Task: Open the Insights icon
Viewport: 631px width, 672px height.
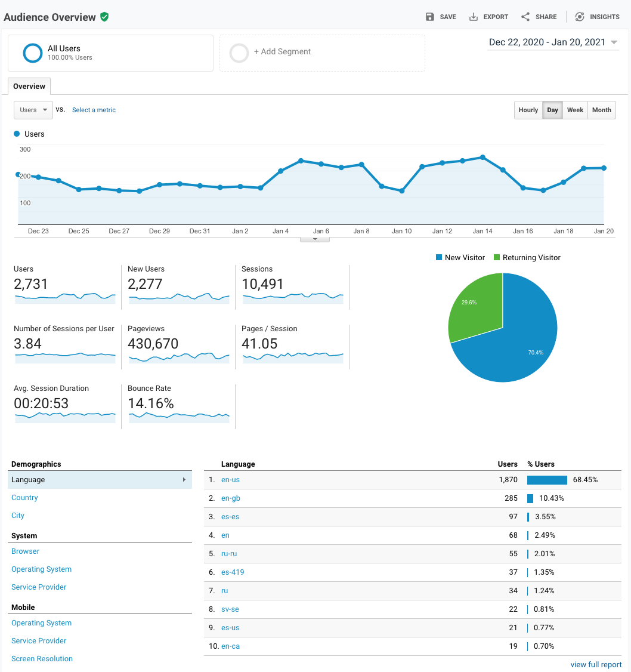Action: [580, 17]
